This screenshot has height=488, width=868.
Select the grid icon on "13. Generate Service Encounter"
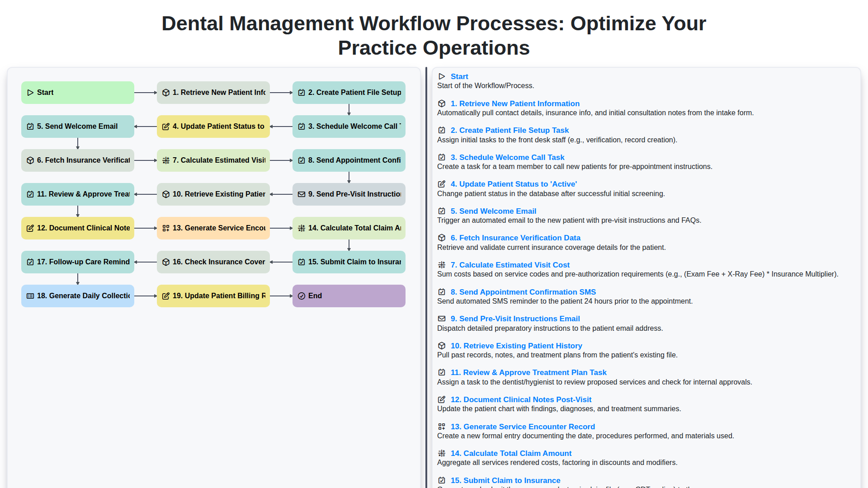(165, 228)
